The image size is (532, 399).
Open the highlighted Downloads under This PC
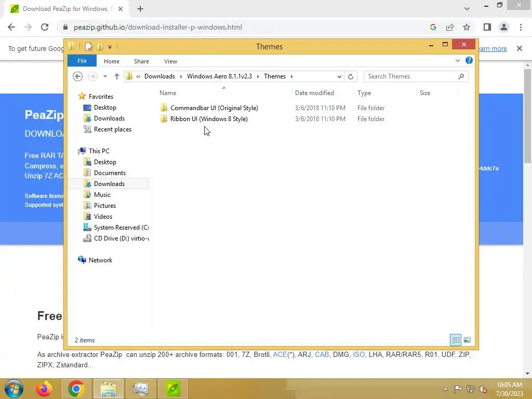pos(109,184)
